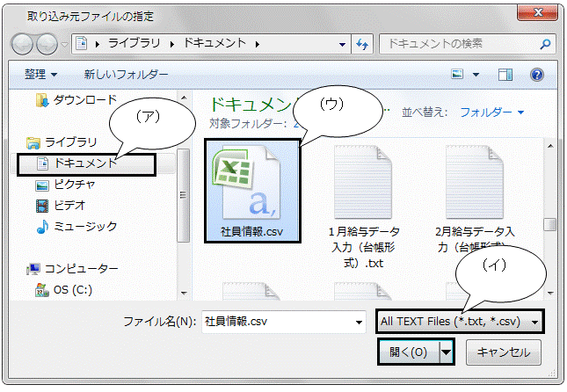The image size is (567, 392).
Task: Select the 2月給与データ入力 text file
Action: tap(475, 199)
